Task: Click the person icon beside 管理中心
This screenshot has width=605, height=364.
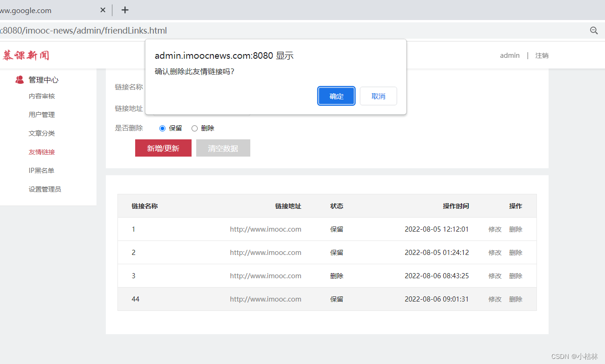Action: 20,79
